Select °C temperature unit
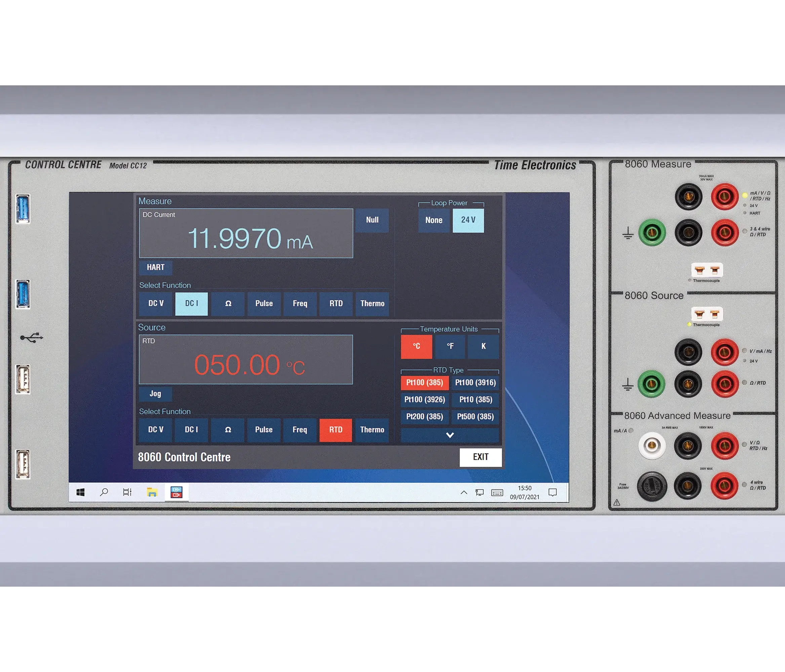Image resolution: width=785 pixels, height=672 pixels. pos(416,346)
